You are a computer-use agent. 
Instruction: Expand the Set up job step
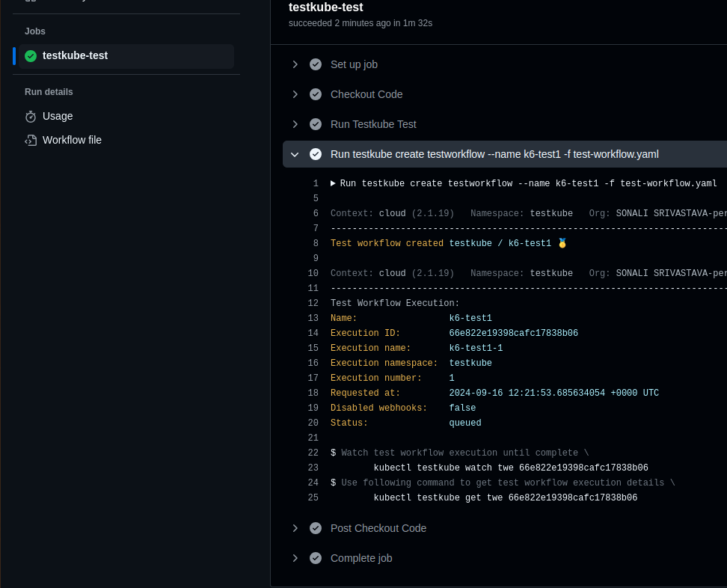pos(295,64)
